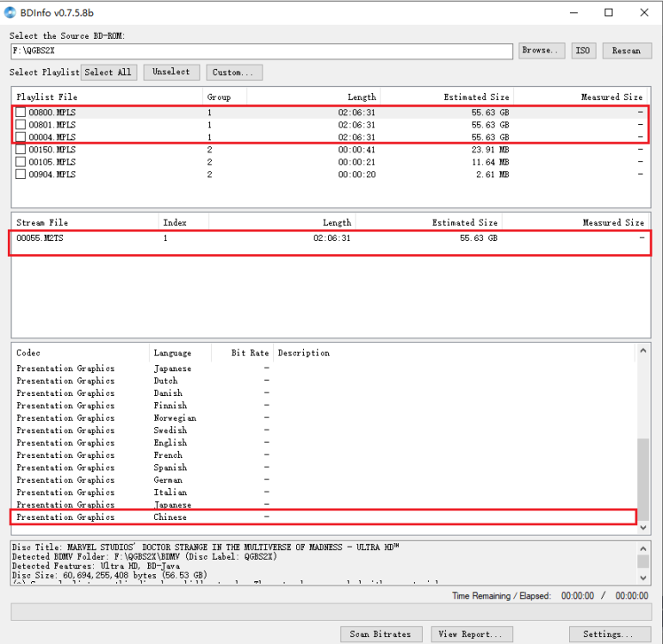Check the 00004.MPLS playlist checkbox
The height and width of the screenshot is (644, 663).
pyautogui.click(x=21, y=137)
